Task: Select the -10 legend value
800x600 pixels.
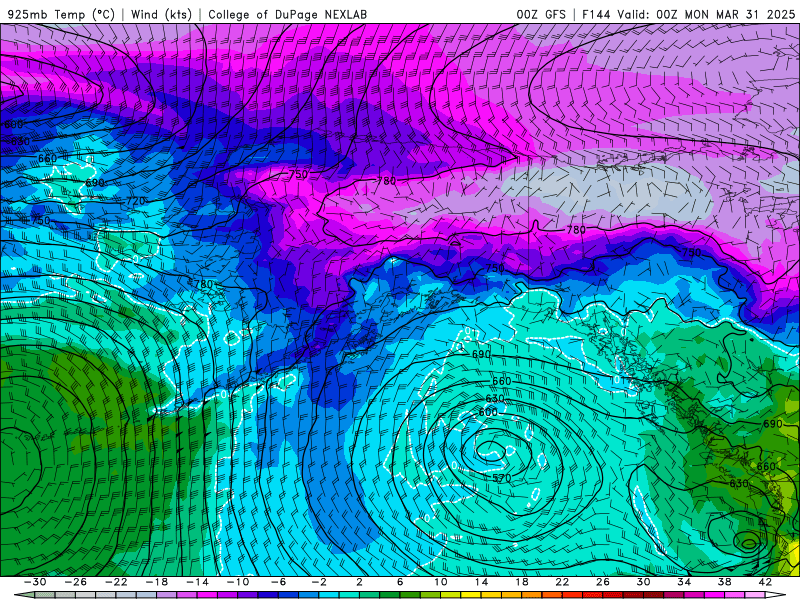Action: (238, 582)
